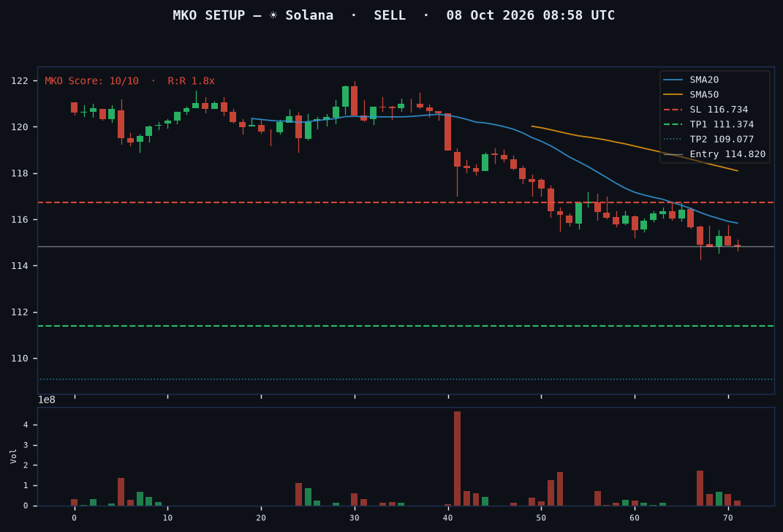Click the x-axis label 40
Viewport: 783px width, 532px height.
coord(448,518)
